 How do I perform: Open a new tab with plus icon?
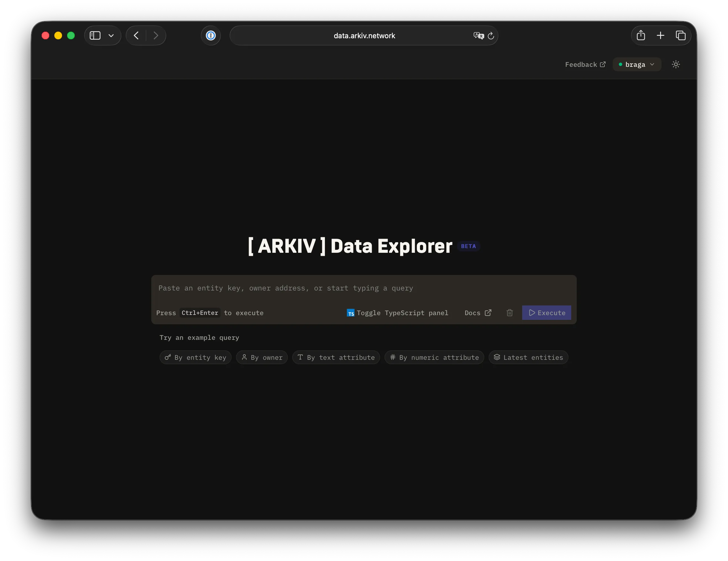[660, 36]
